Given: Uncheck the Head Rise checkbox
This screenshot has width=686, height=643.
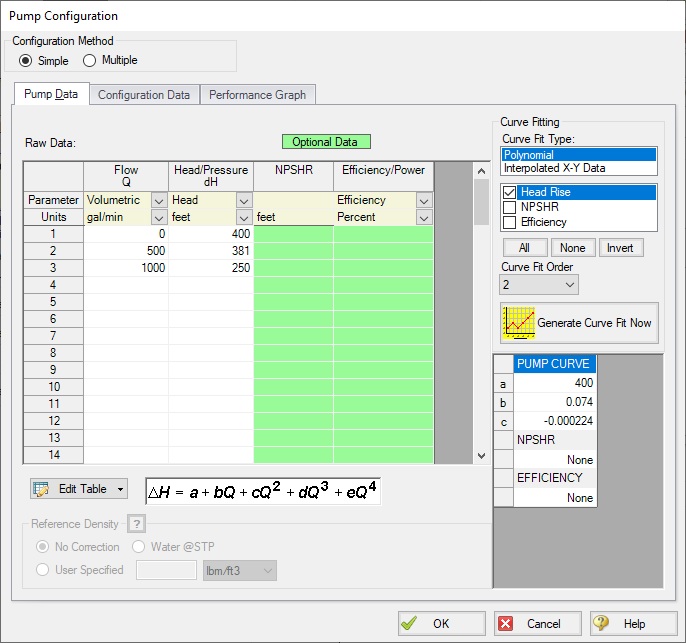Looking at the screenshot, I should pos(510,192).
